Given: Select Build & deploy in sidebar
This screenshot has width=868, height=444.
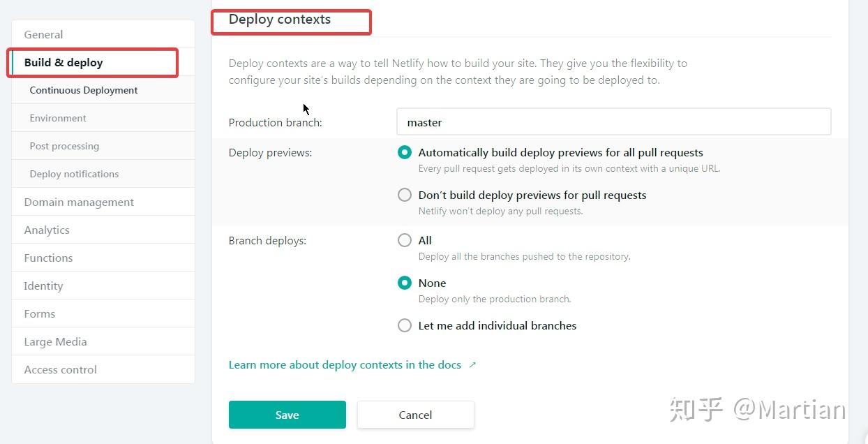Looking at the screenshot, I should [63, 62].
